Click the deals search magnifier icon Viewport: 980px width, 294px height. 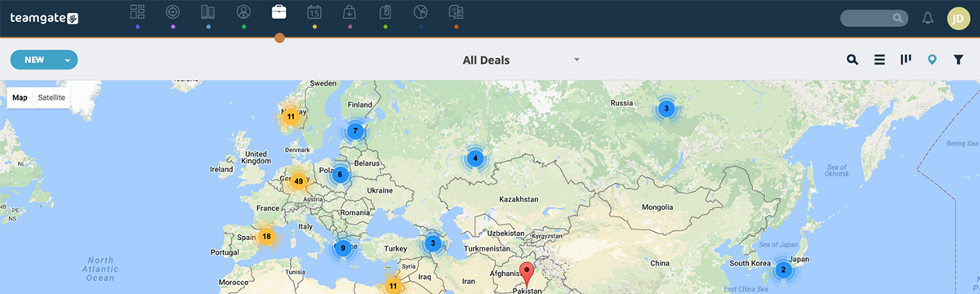point(853,60)
